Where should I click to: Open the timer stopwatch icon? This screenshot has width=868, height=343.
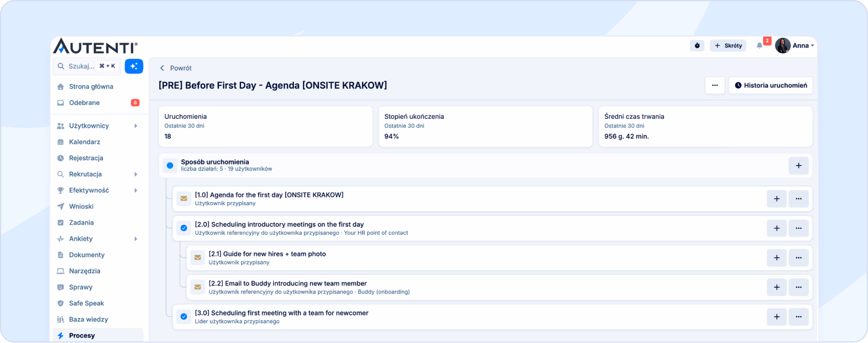[x=697, y=46]
